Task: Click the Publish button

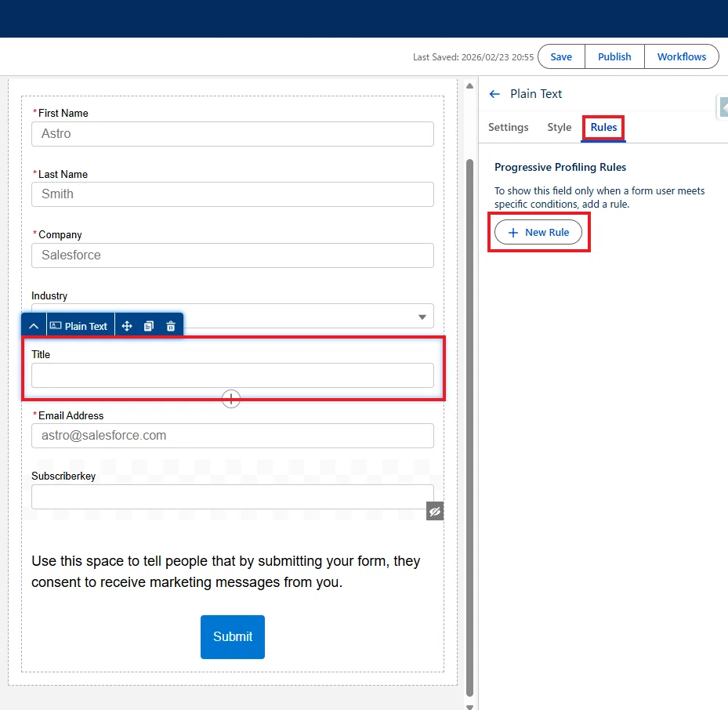Action: 614,56
